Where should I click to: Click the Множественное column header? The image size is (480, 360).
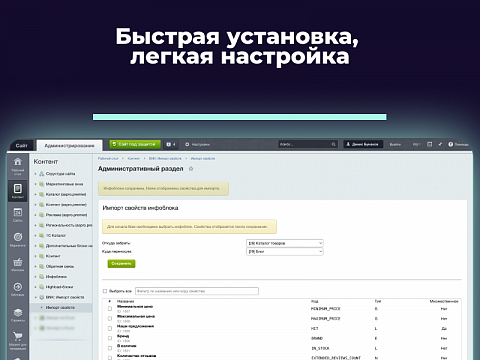point(444,301)
